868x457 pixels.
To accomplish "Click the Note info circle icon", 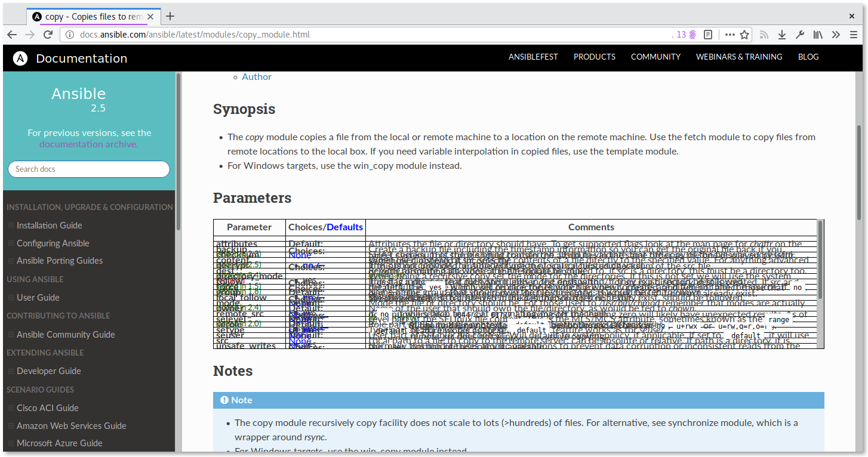I will 224,400.
